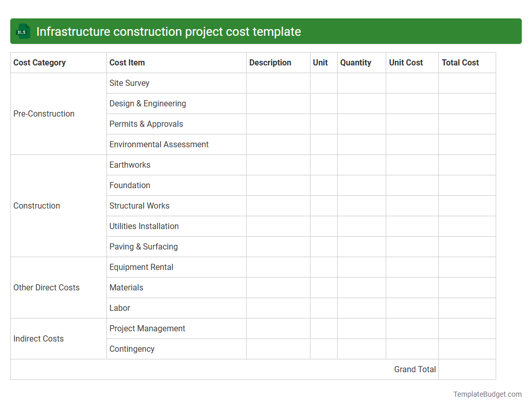Select the Pre-Construction category cell
Screen dimensions: 532x409
(x=44, y=113)
